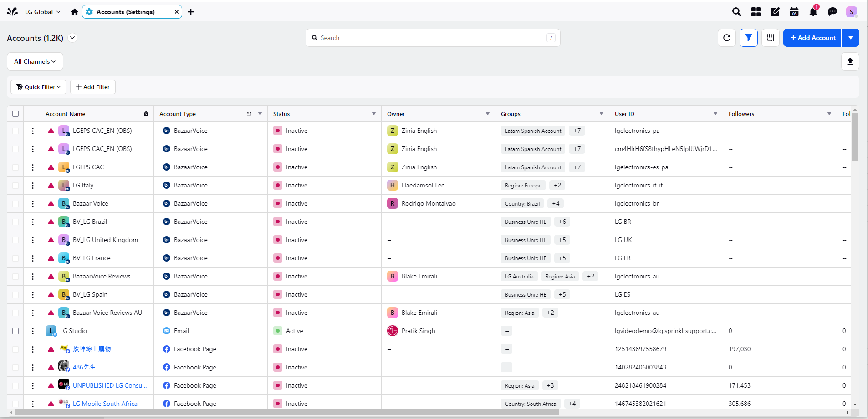Switch to the Accounts (Settings) tab
868x419 pixels.
(125, 12)
